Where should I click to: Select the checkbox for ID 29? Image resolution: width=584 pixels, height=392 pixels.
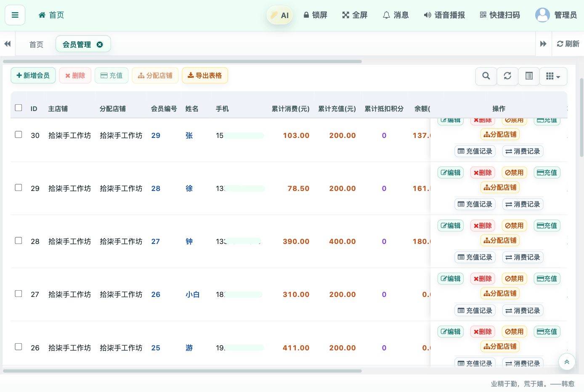pos(19,188)
